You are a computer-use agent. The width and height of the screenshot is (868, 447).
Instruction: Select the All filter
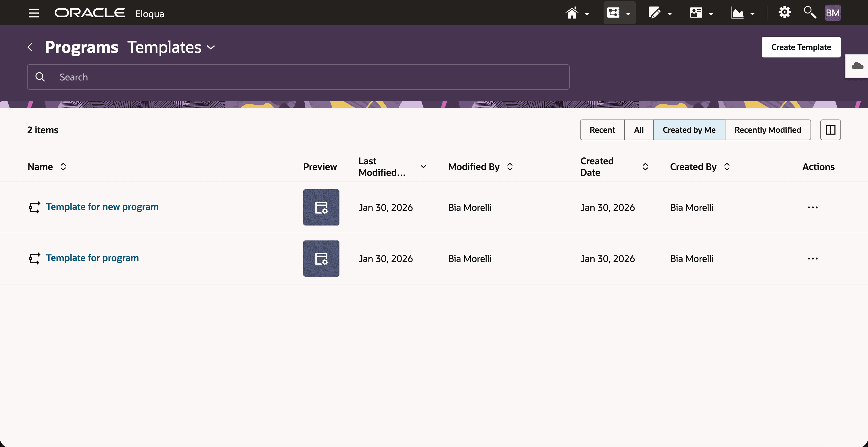point(639,130)
